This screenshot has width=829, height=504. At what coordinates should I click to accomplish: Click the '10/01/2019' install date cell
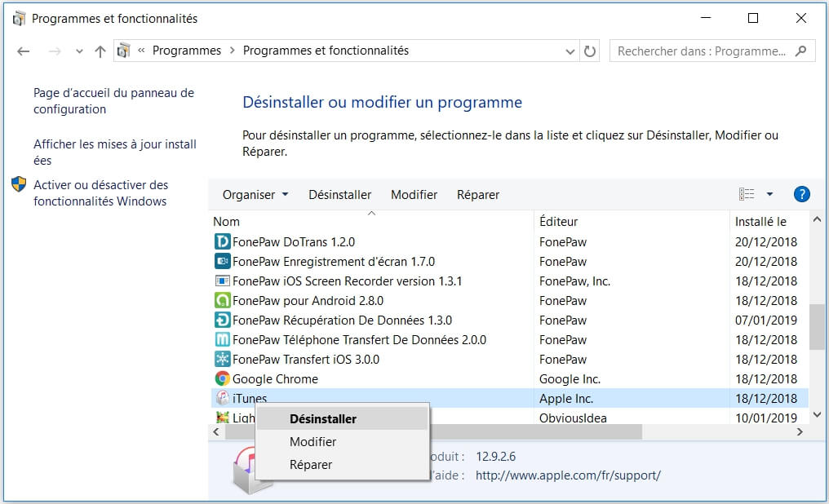(765, 418)
